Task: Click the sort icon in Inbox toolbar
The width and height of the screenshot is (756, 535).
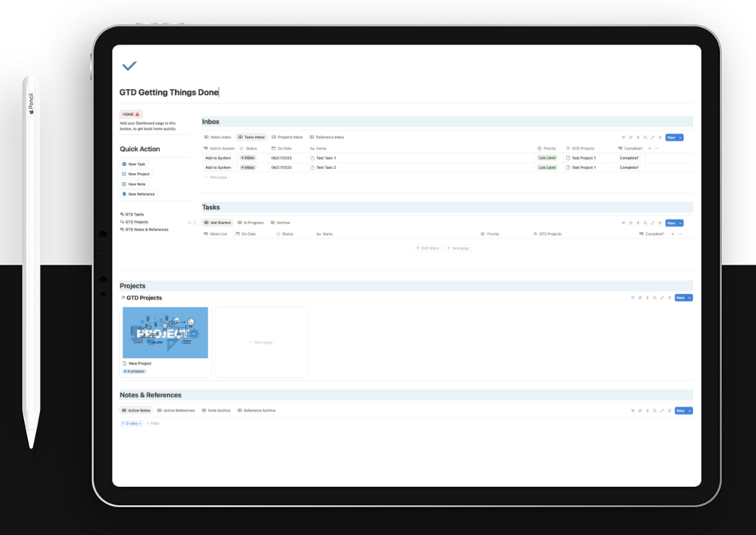Action: pyautogui.click(x=630, y=138)
